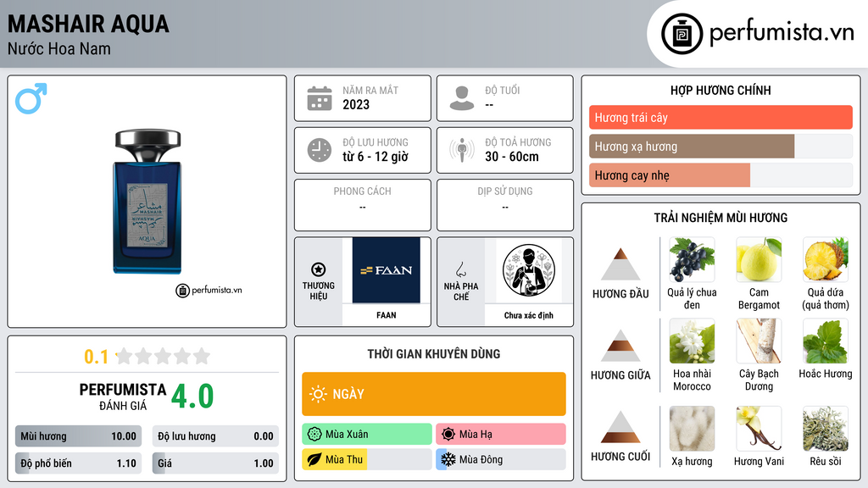Click the yellow 0.1 user rating
The image size is (868, 488).
97,357
